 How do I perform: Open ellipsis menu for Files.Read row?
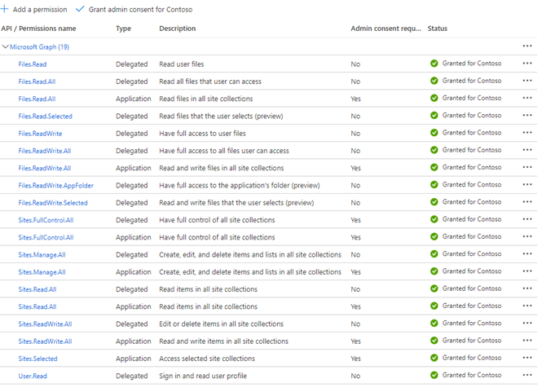pos(527,64)
